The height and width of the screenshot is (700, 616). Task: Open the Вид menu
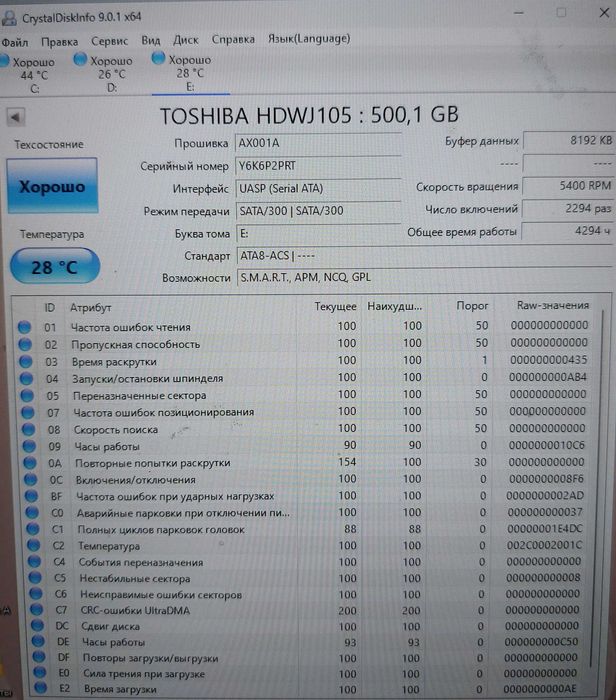click(x=150, y=41)
